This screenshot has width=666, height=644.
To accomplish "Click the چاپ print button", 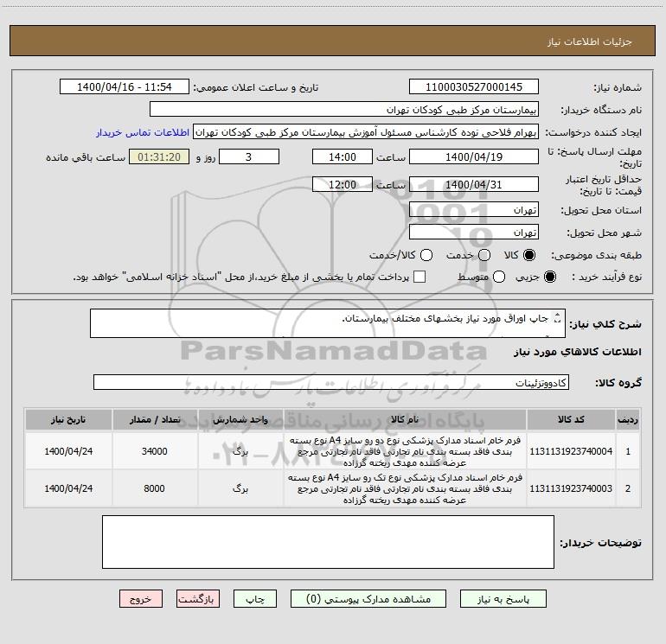I will [255, 599].
